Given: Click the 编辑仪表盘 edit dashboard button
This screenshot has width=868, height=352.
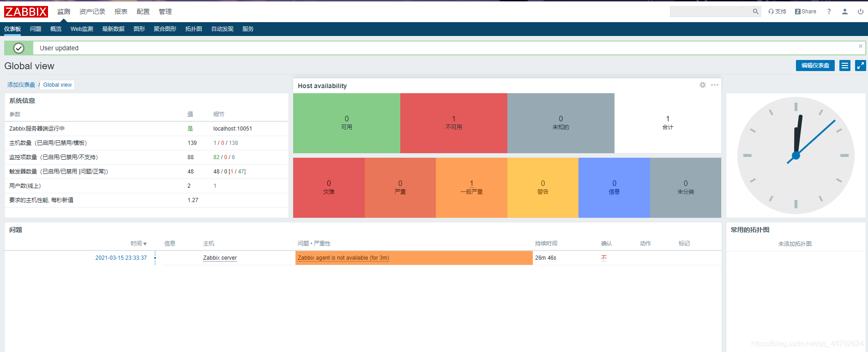Looking at the screenshot, I should pyautogui.click(x=815, y=66).
